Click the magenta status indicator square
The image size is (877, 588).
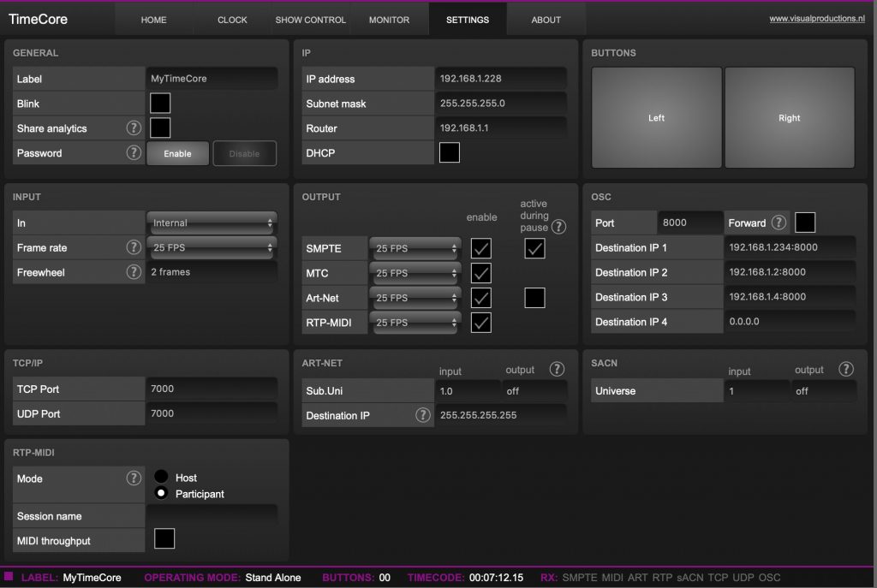coord(9,576)
